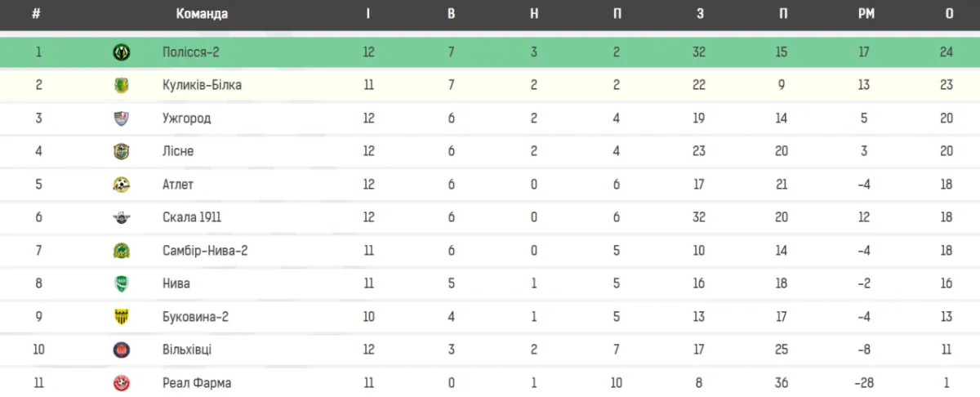Open the Полісся-2 team name link
This screenshot has width=980, height=397.
[x=191, y=52]
